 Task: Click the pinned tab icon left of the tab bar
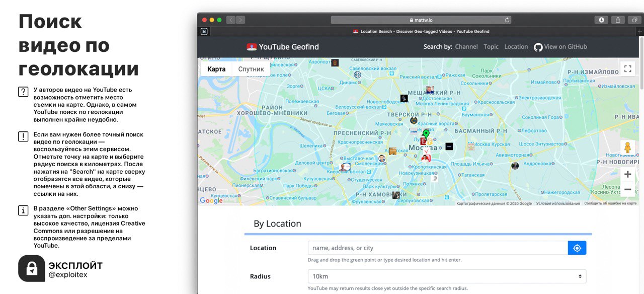[204, 31]
